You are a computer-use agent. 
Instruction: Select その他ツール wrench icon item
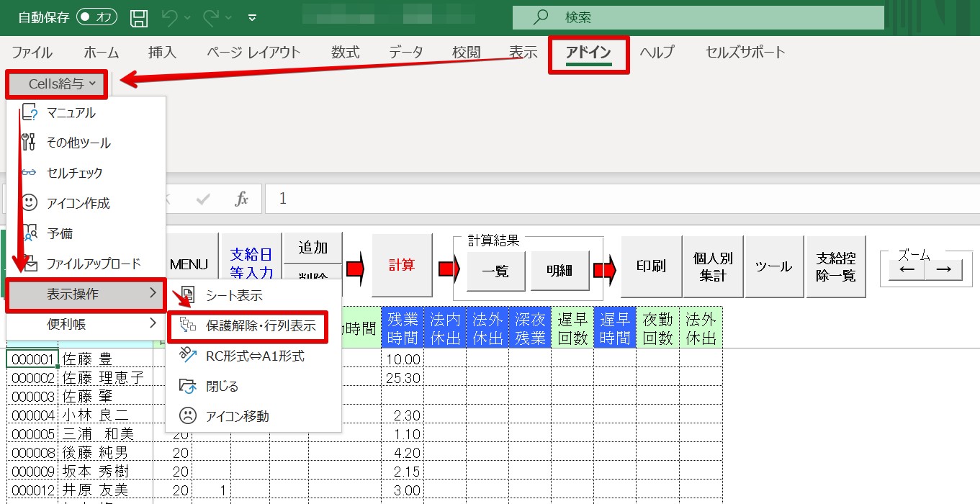coord(78,143)
